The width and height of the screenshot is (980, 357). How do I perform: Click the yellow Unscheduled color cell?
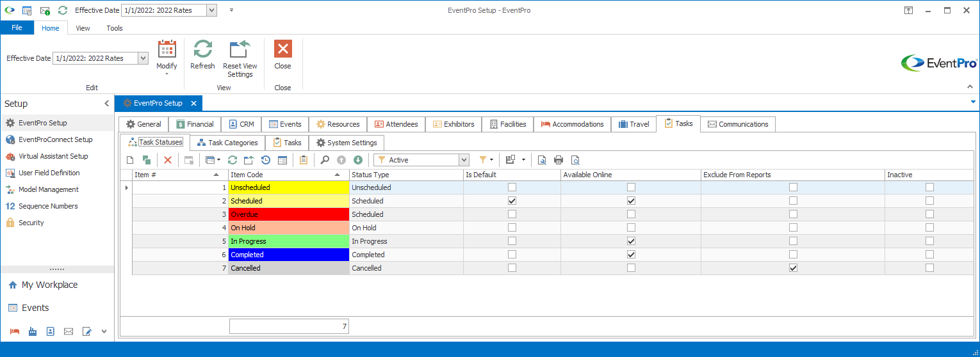(x=290, y=187)
